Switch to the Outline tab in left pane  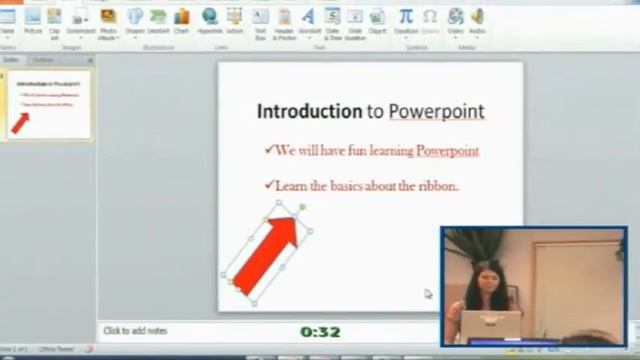point(42,60)
